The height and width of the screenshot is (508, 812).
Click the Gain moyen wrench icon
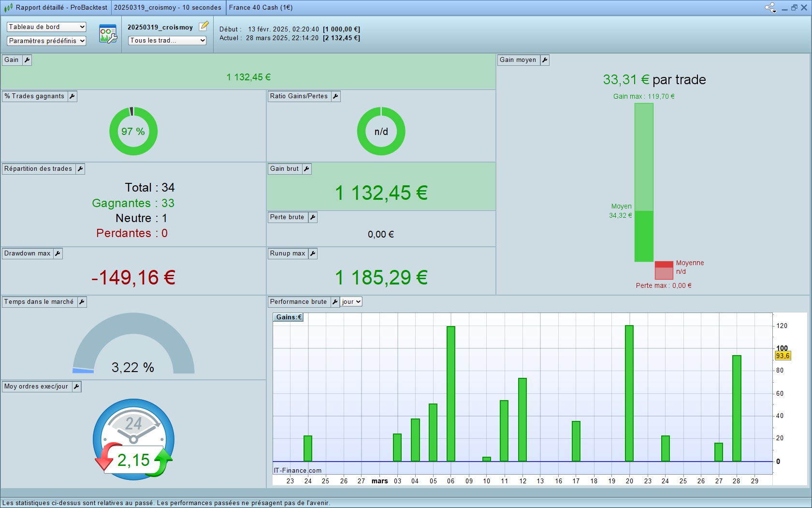click(x=545, y=60)
